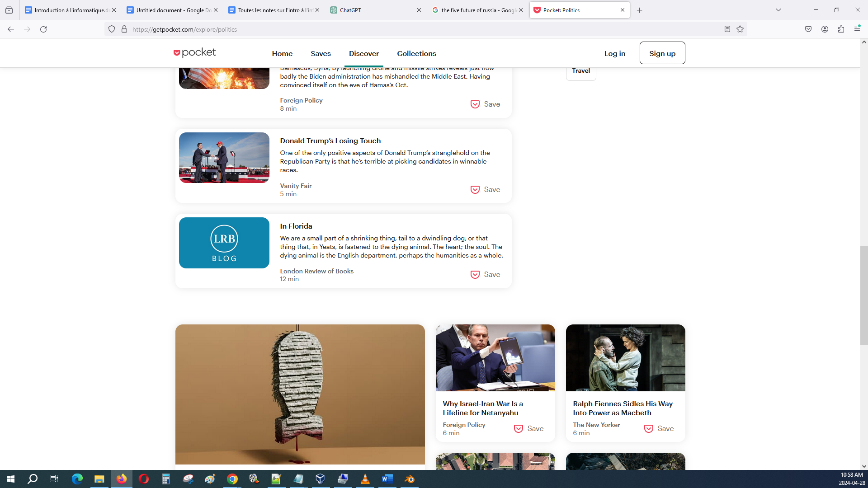Screen dimensions: 868x488
Task: Open Firefox extensions puzzle icon
Action: click(841, 29)
